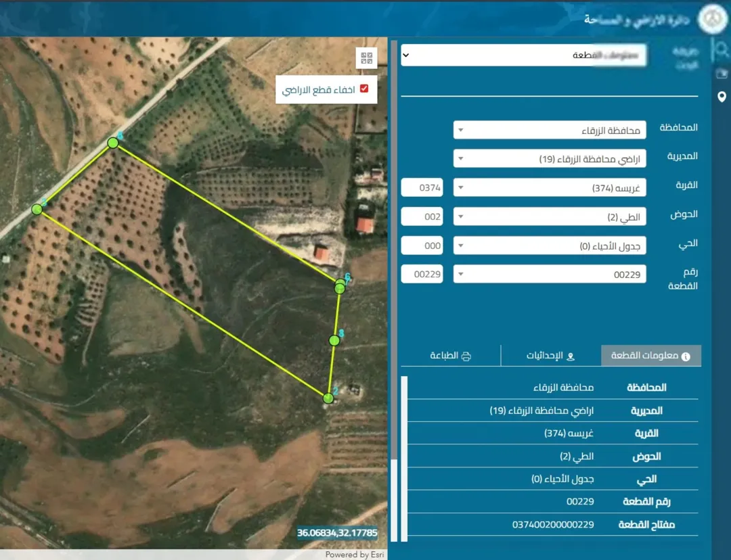
Task: Click the parcel info panel scrollbar
Action: point(404,459)
